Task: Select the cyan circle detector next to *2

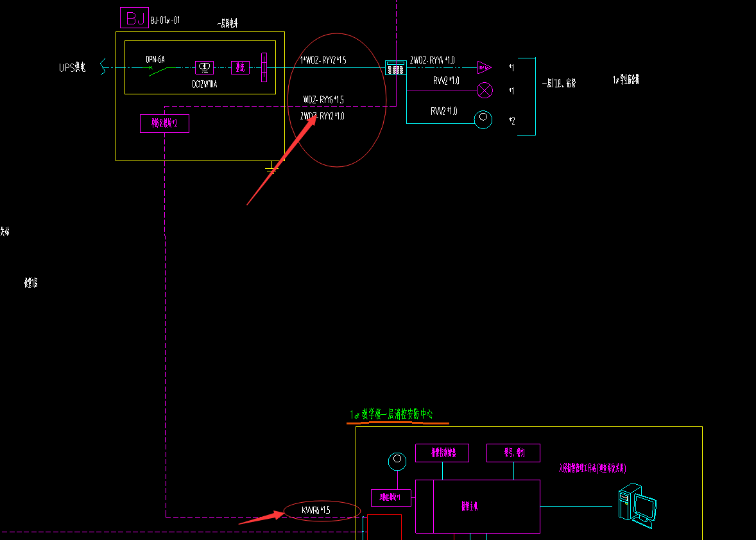Action: click(483, 119)
